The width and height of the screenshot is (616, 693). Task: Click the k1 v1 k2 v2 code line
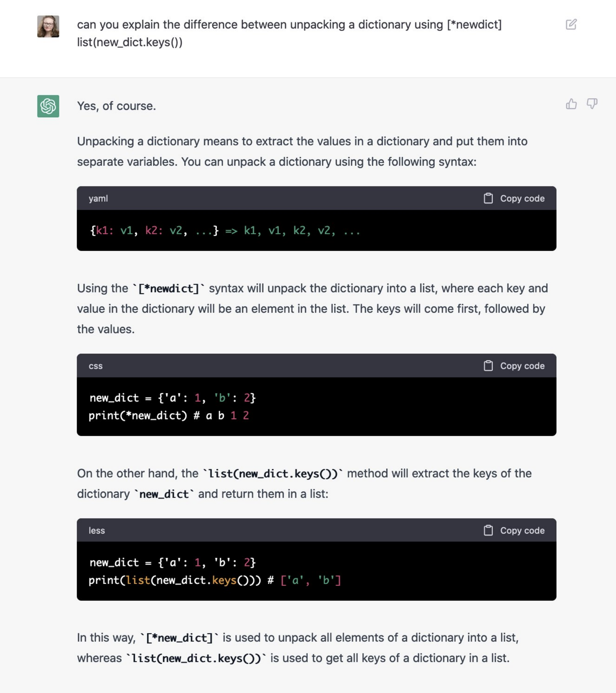click(225, 230)
